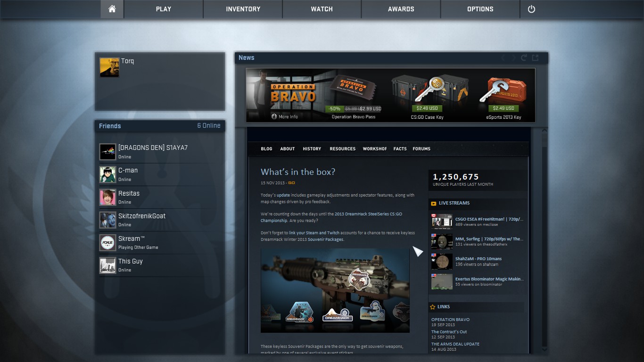Open the FORUMS blog tab

tap(421, 149)
